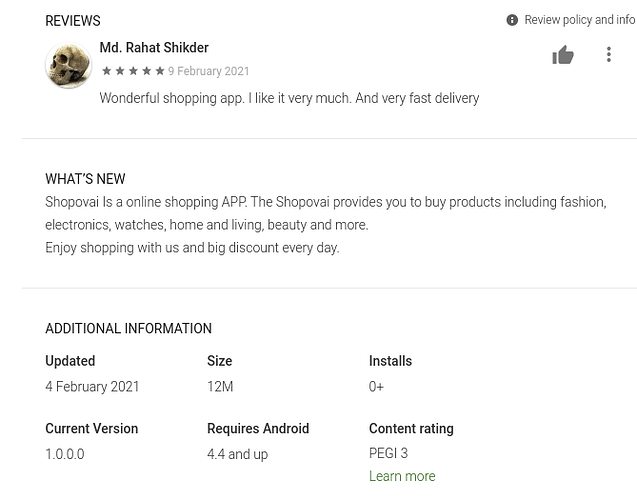Click the size value 12M
This screenshot has height=500, width=637.
point(220,386)
